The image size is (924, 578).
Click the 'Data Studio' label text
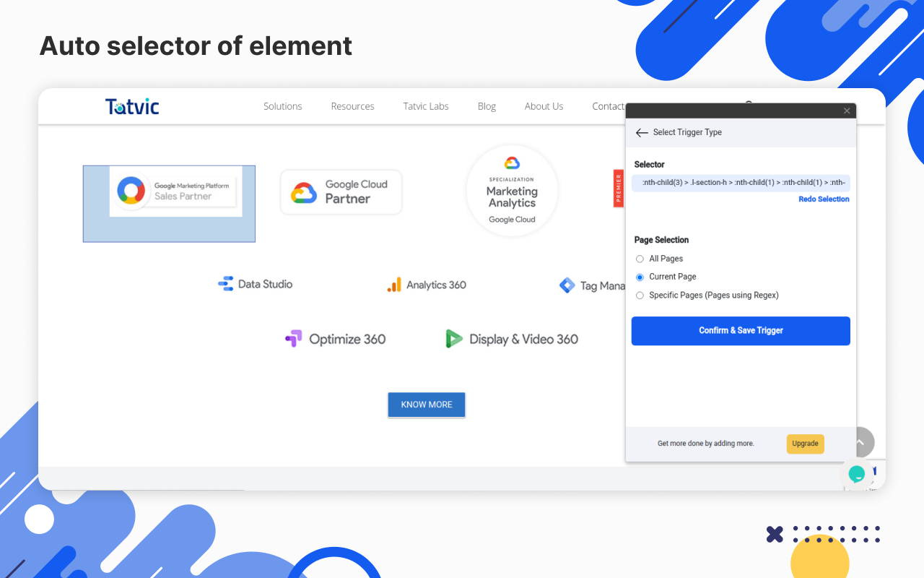click(265, 284)
